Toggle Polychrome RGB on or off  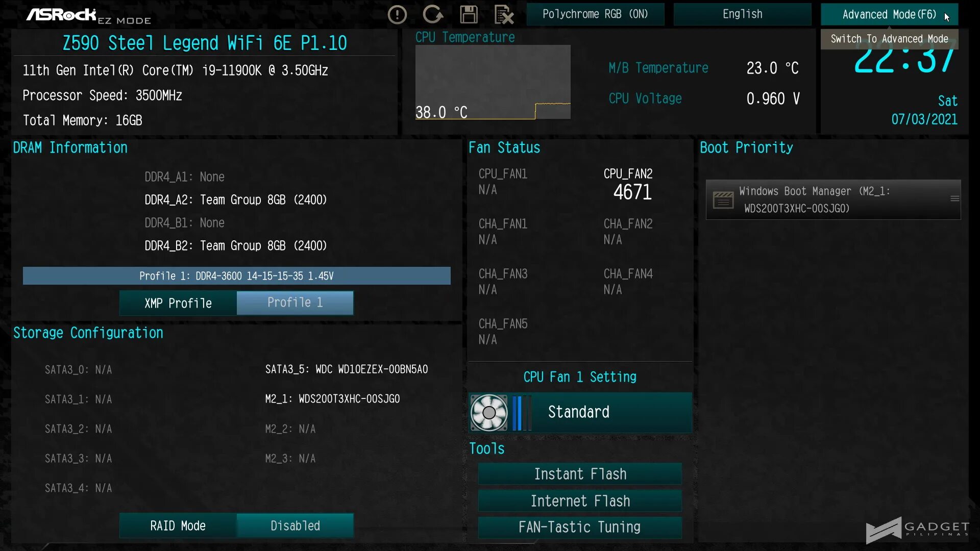(x=595, y=14)
